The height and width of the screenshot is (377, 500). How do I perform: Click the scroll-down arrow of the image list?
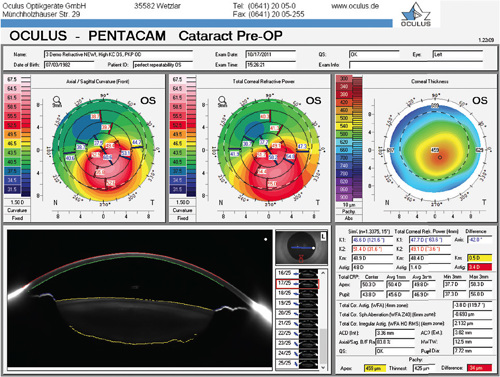click(323, 367)
